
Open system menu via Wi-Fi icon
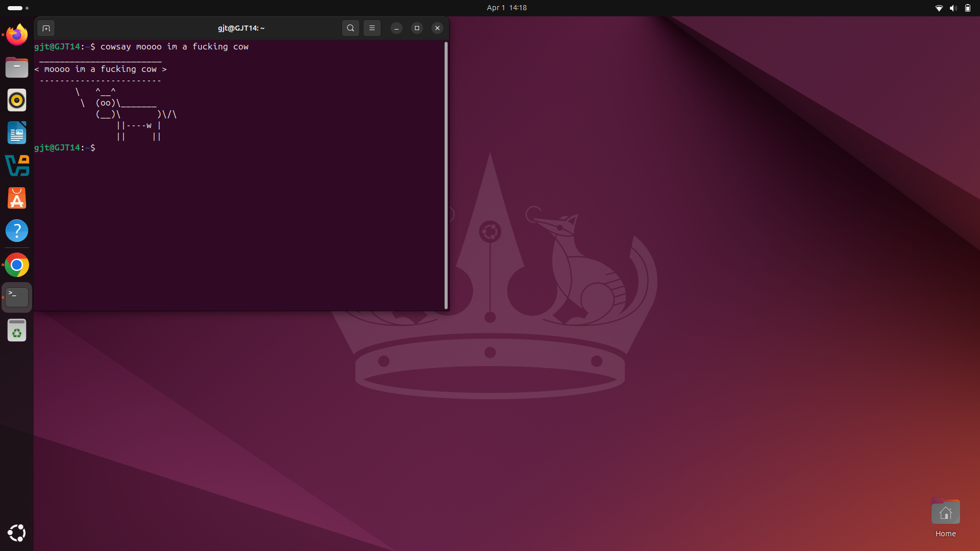pos(939,8)
